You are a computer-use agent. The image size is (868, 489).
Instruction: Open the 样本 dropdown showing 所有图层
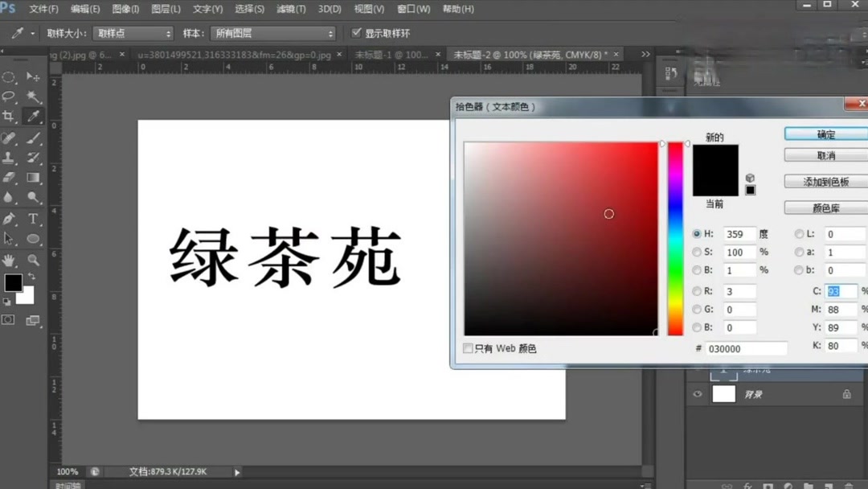point(273,33)
